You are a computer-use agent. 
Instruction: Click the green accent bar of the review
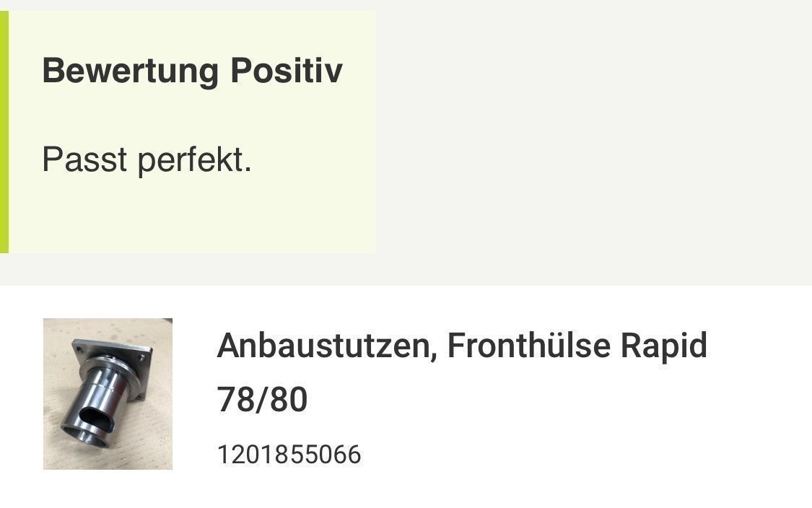pos(4,131)
